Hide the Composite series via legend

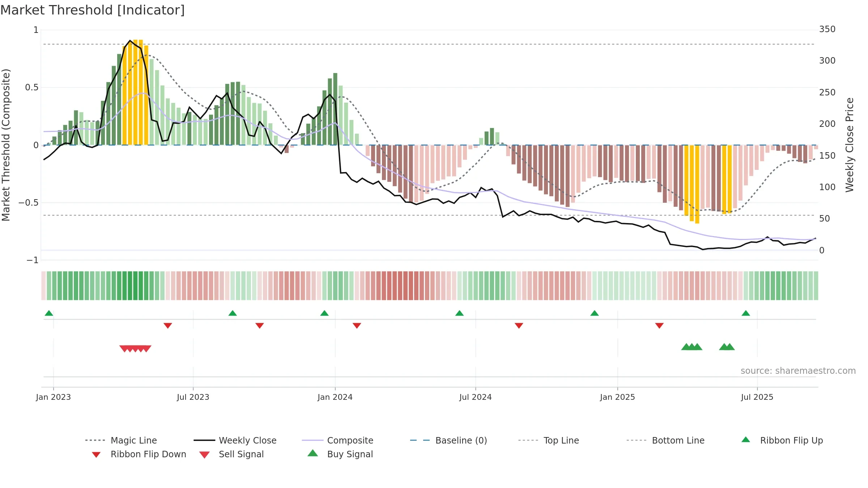[337, 440]
